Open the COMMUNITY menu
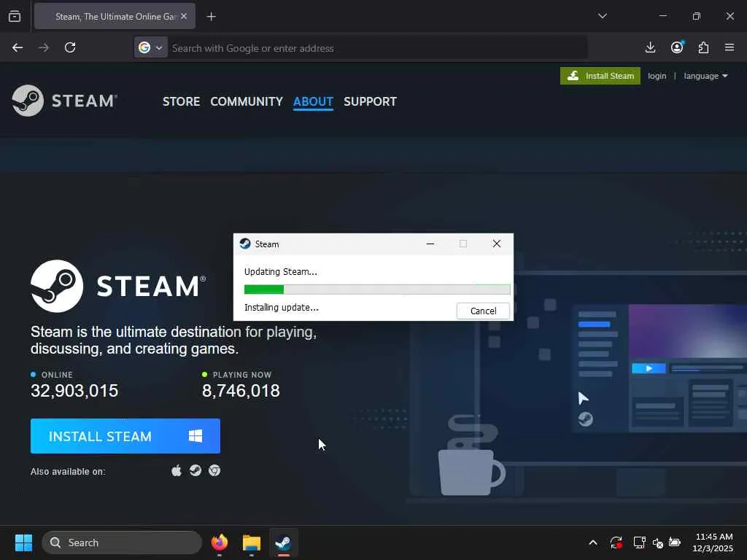Screen dimensions: 747x560 pyautogui.click(x=247, y=101)
